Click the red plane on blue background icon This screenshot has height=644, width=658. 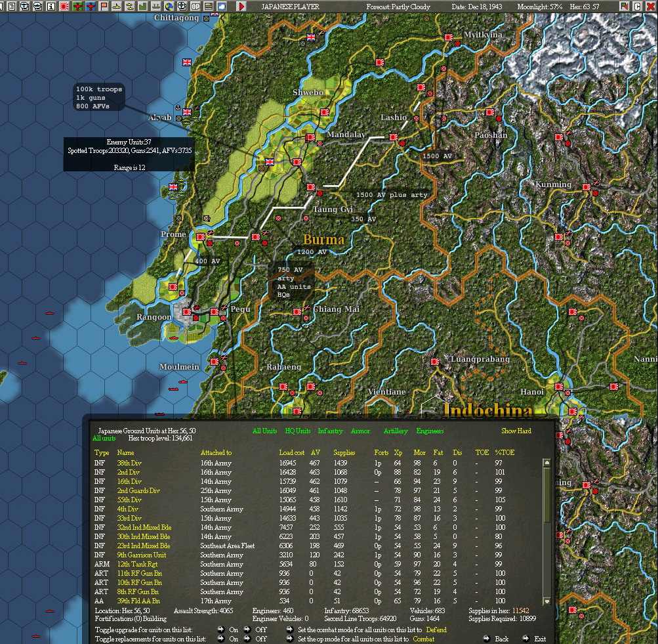[91, 7]
